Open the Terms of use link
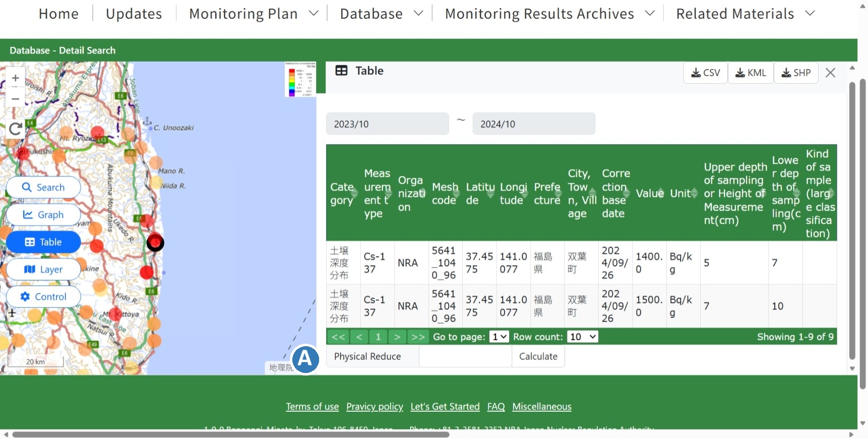This screenshot has width=868, height=439. pos(312,406)
